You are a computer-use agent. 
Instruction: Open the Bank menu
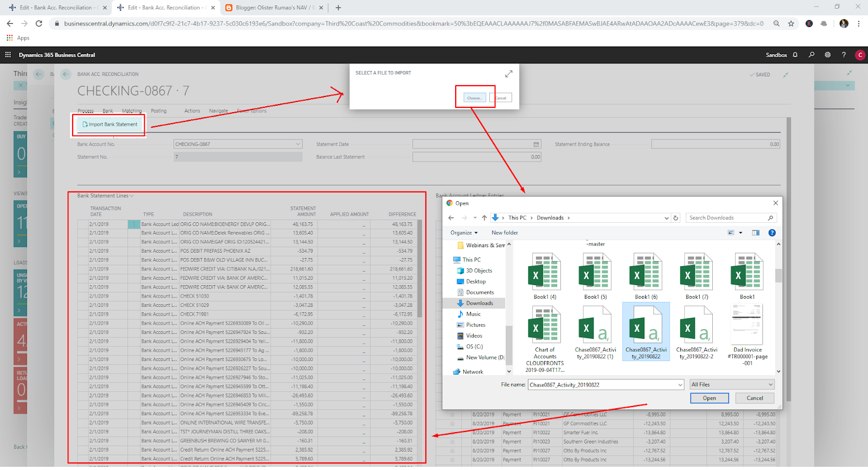click(x=108, y=111)
